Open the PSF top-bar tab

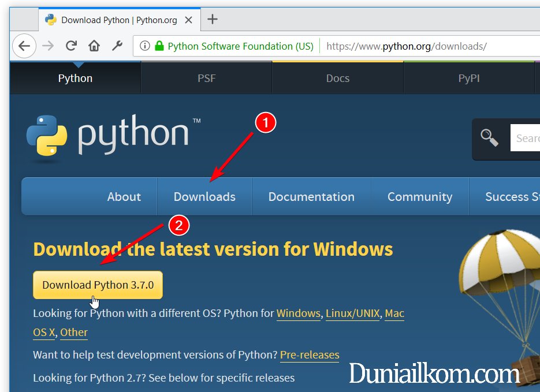click(206, 78)
